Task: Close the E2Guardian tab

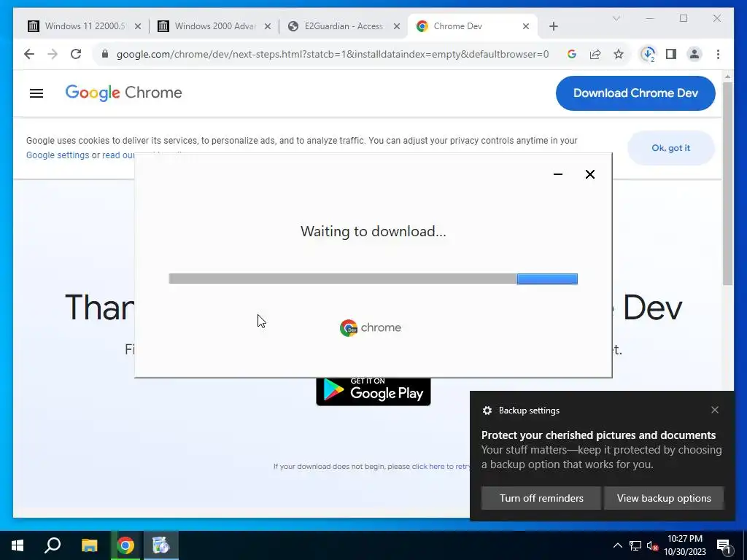Action: (396, 27)
